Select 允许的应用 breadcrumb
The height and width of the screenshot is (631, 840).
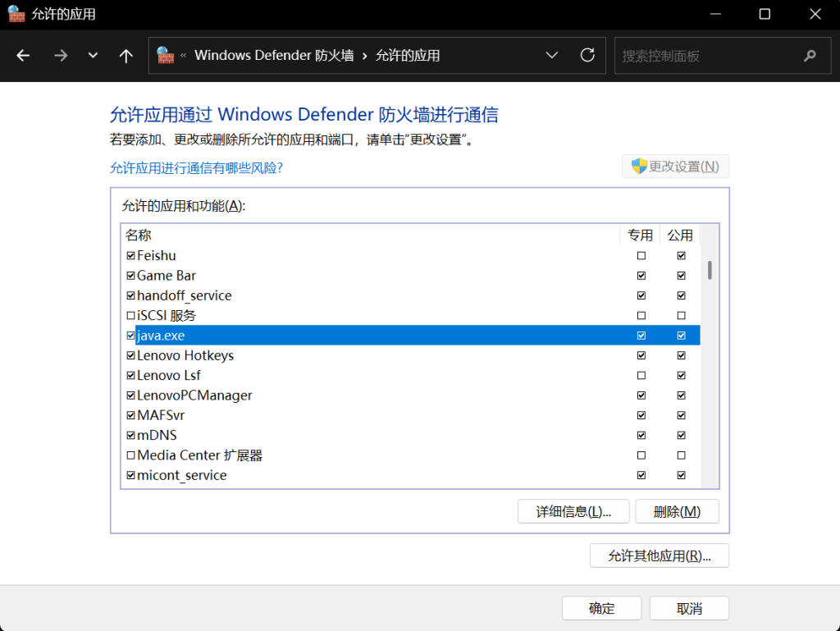[407, 55]
